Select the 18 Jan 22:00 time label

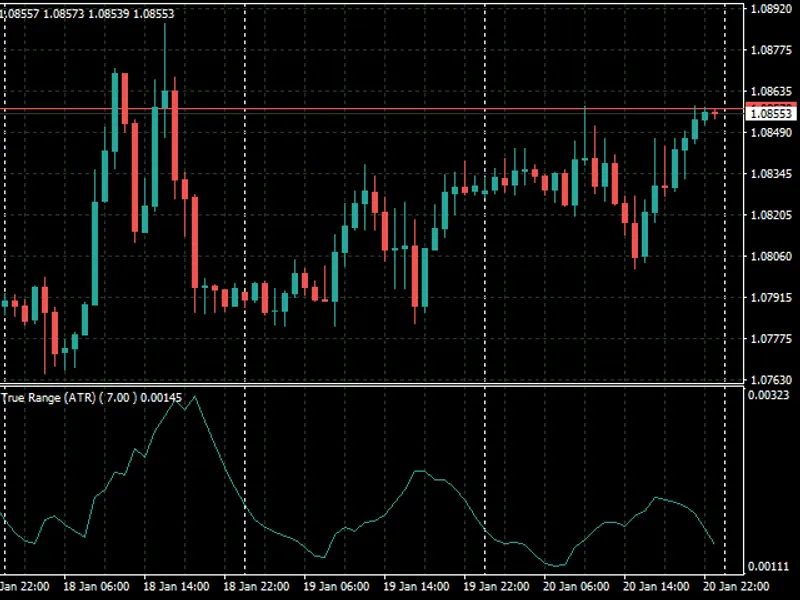tap(256, 586)
